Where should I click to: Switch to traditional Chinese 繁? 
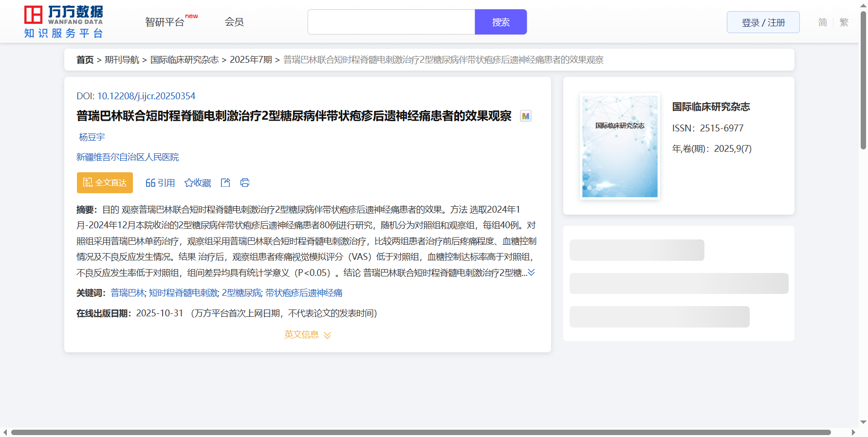(844, 22)
